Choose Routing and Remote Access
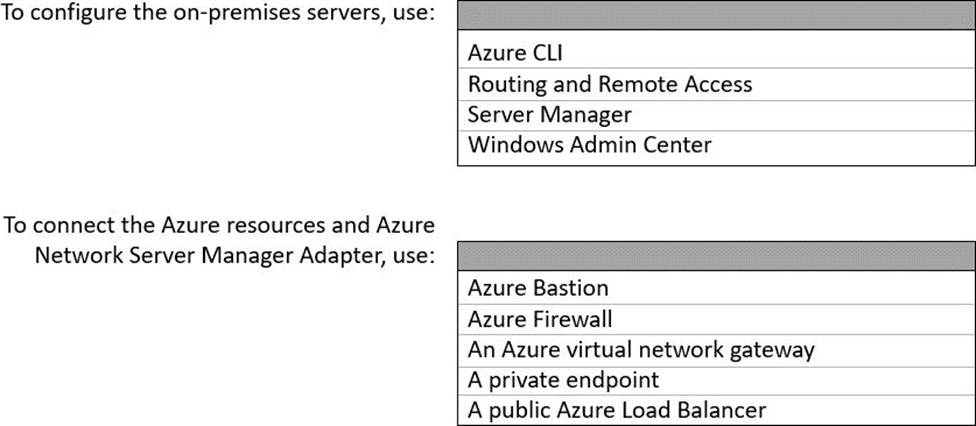This screenshot has width=976, height=426. pyautogui.click(x=609, y=84)
